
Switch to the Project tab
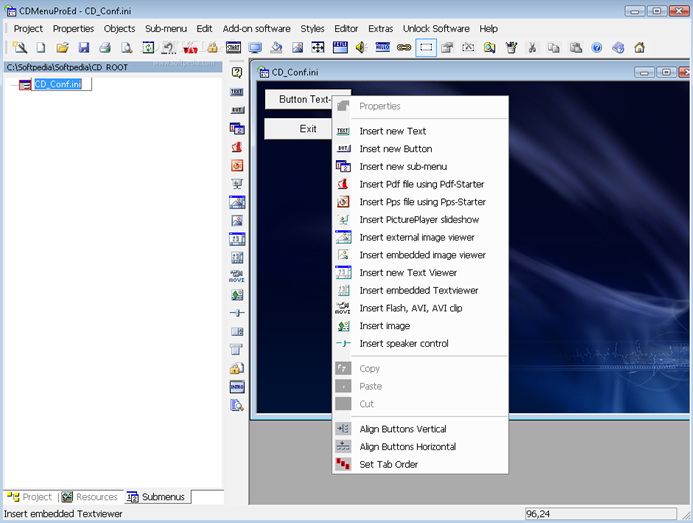click(30, 497)
